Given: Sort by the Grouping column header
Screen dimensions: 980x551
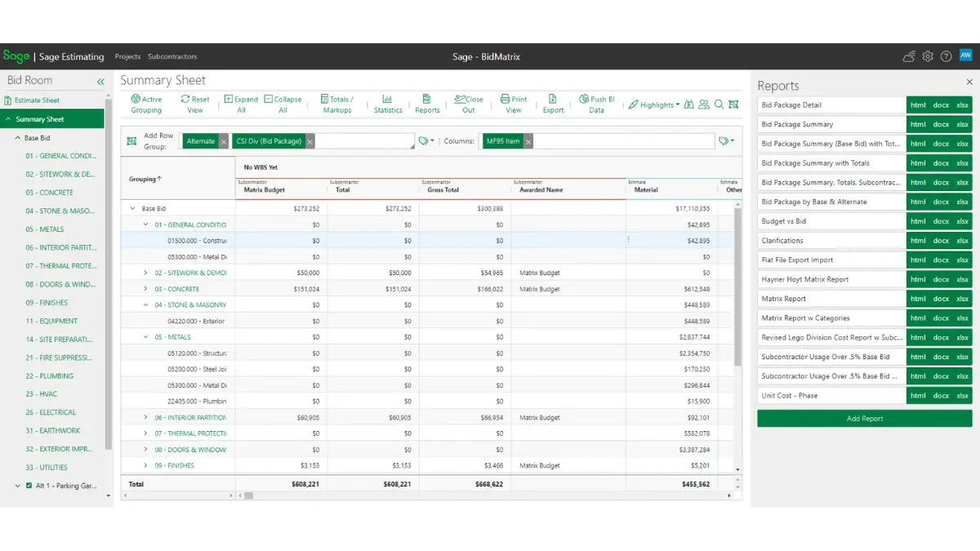Looking at the screenshot, I should (145, 179).
